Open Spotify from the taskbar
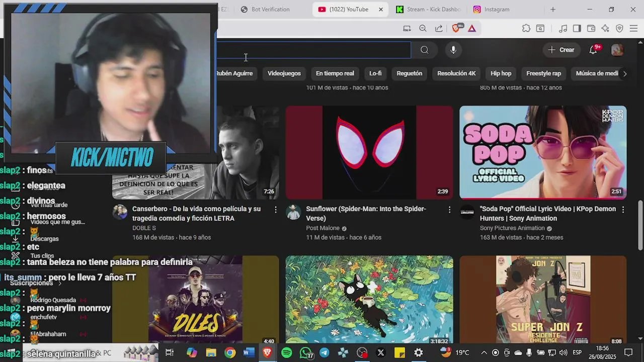 (287, 353)
